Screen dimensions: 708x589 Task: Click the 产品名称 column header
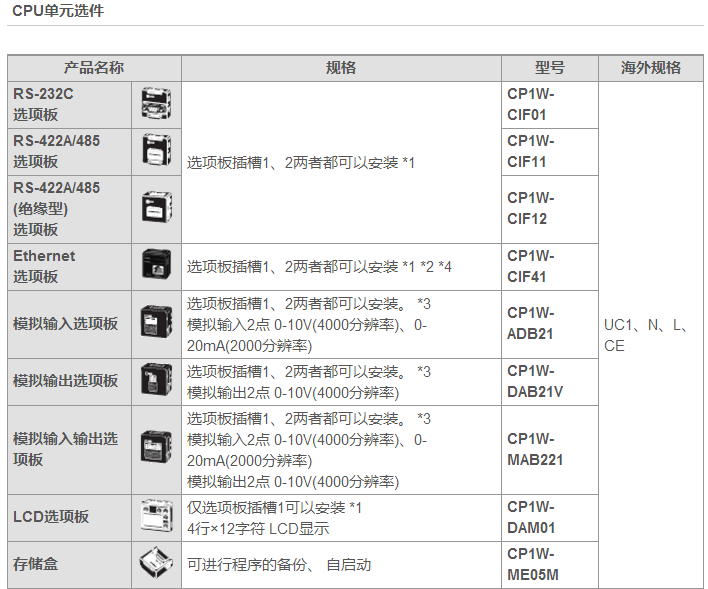(x=94, y=68)
